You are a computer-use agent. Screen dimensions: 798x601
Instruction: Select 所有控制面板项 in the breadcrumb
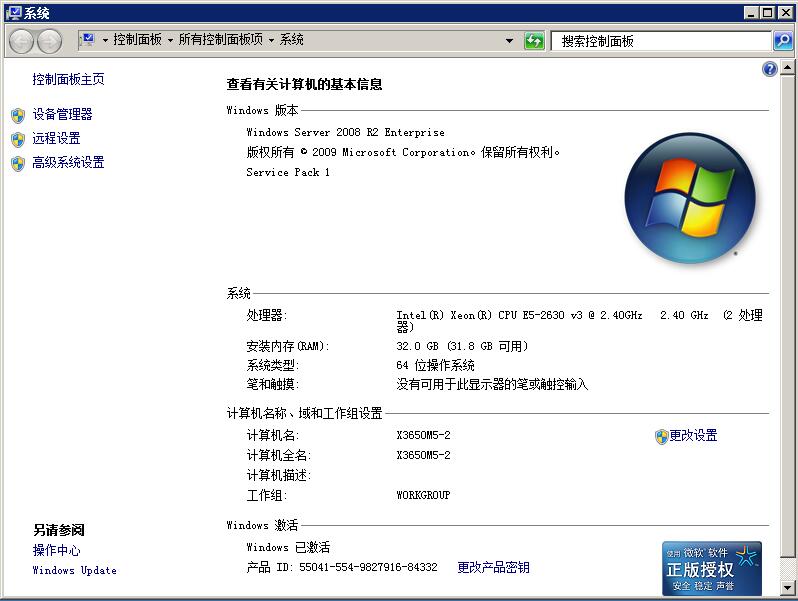[221, 40]
